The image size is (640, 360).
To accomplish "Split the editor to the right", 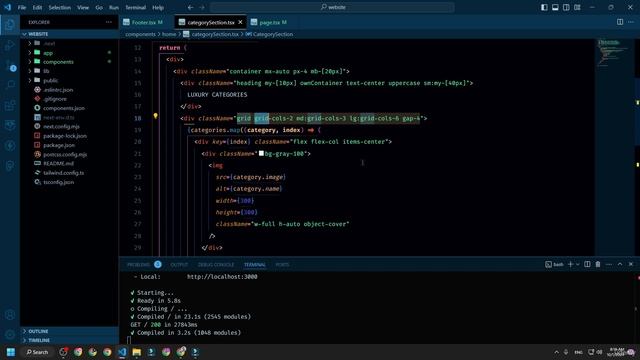I will 620,22.
